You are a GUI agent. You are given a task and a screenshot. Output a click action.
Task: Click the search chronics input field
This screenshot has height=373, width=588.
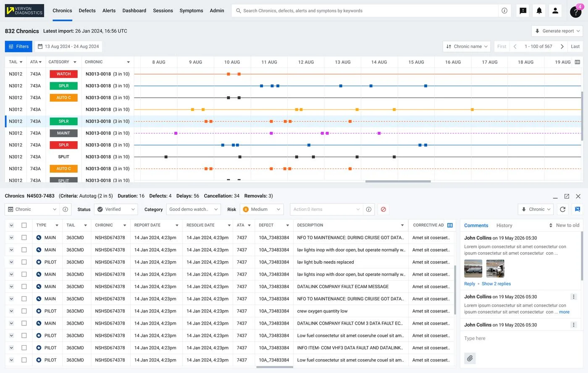click(x=365, y=11)
